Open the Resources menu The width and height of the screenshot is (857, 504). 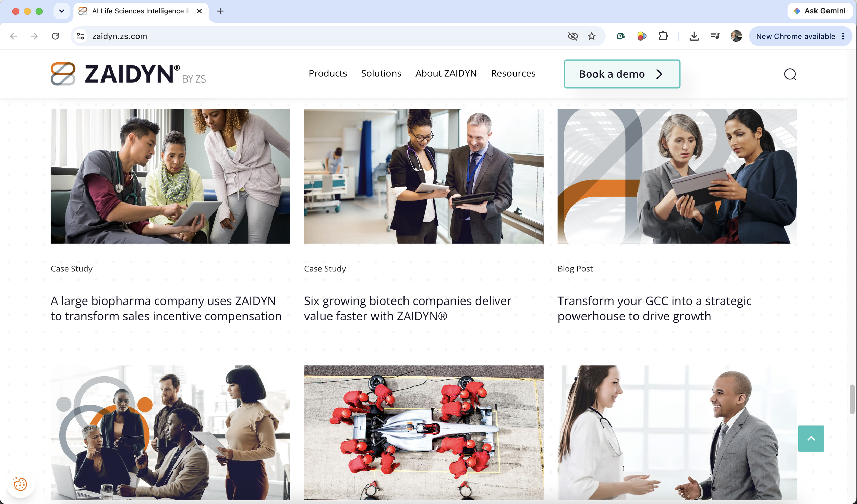tap(513, 73)
